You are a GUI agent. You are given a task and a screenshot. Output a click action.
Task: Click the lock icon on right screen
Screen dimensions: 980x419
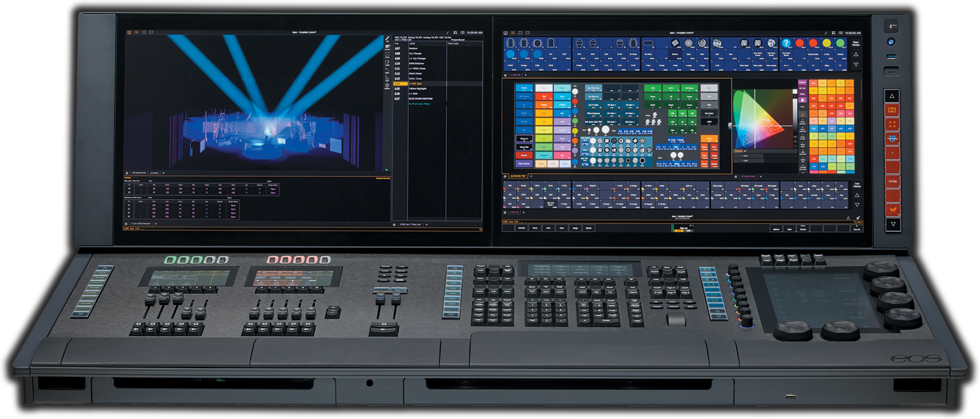tap(858, 218)
